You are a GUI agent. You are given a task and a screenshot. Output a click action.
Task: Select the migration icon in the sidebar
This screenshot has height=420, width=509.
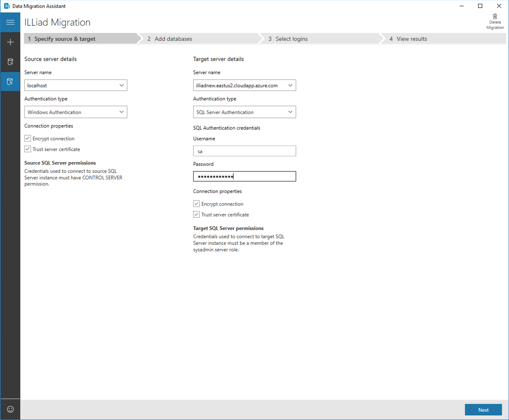pos(10,81)
